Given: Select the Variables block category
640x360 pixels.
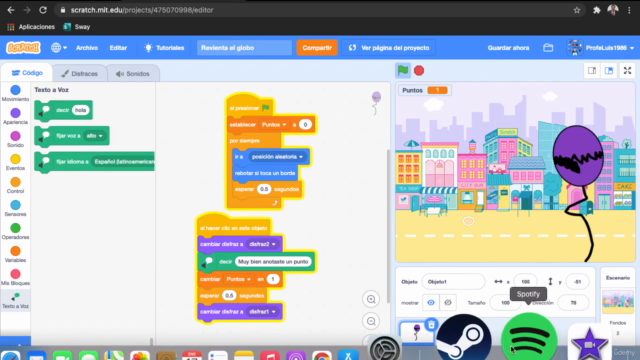Looking at the screenshot, I should 15,254.
